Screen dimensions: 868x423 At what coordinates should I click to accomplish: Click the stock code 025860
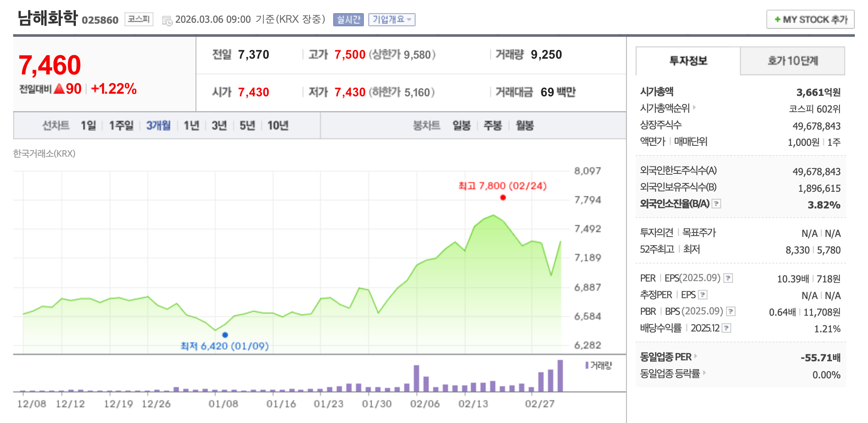[100, 20]
